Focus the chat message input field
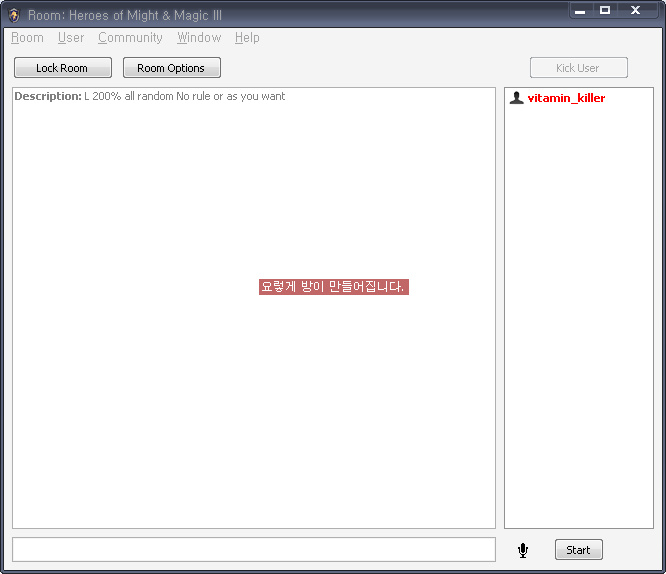Viewport: 666px width, 574px height. (254, 549)
